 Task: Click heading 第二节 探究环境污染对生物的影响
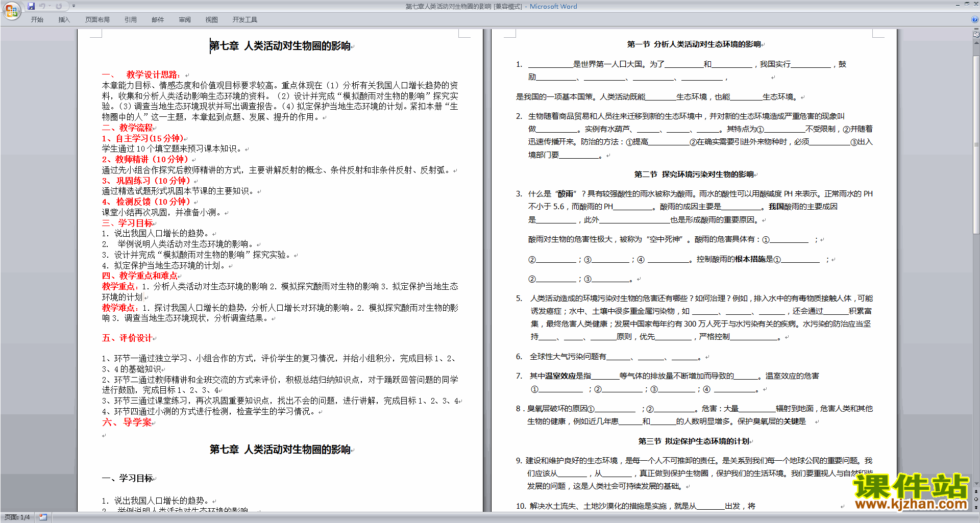pyautogui.click(x=694, y=174)
